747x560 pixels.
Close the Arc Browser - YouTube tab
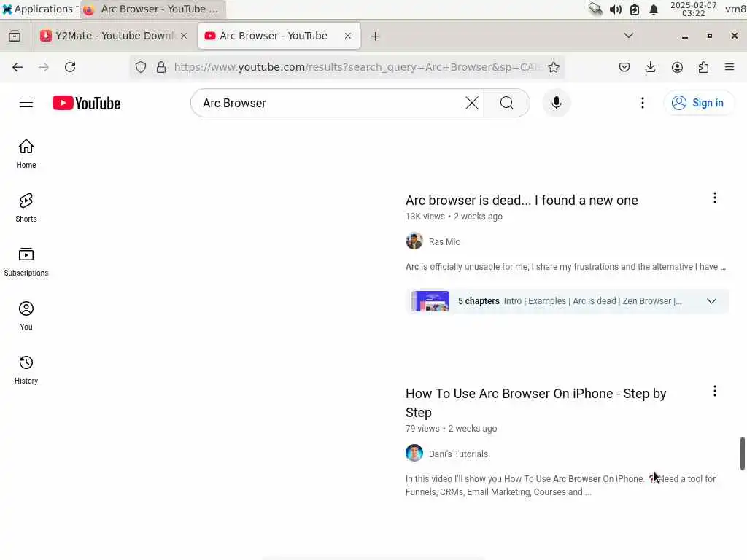coord(348,36)
